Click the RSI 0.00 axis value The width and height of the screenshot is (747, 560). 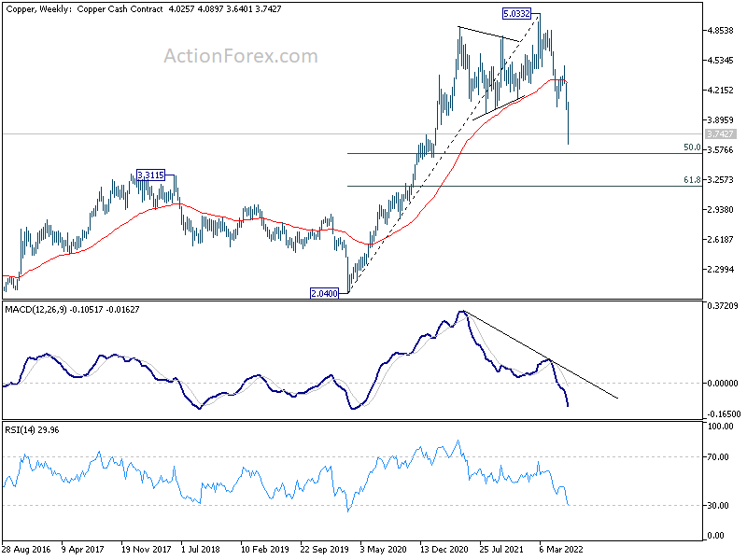[x=716, y=536]
